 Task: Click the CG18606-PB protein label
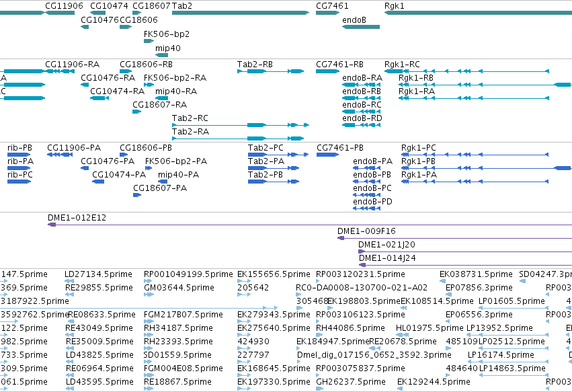pyautogui.click(x=146, y=148)
